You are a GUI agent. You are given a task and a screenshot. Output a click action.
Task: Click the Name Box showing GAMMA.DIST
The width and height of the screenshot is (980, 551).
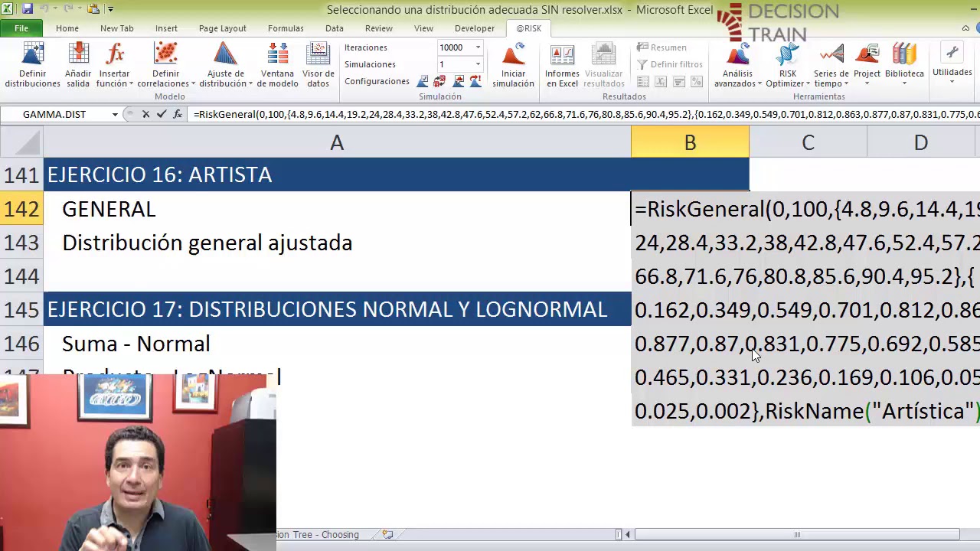click(54, 114)
